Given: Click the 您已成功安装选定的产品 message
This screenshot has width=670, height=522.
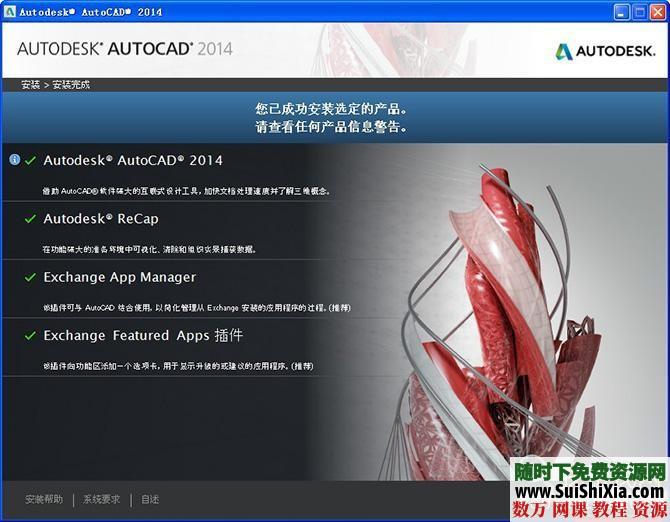Looking at the screenshot, I should point(332,109).
